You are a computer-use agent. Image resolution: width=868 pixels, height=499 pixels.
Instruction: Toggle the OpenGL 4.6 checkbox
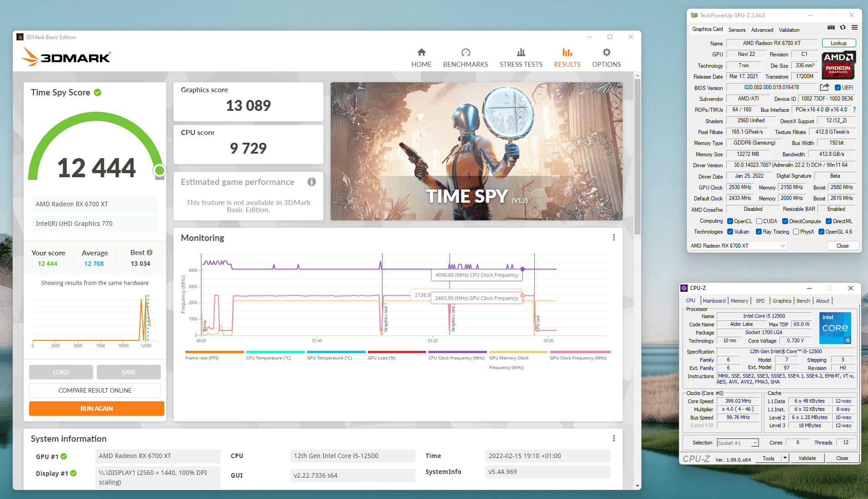(821, 232)
